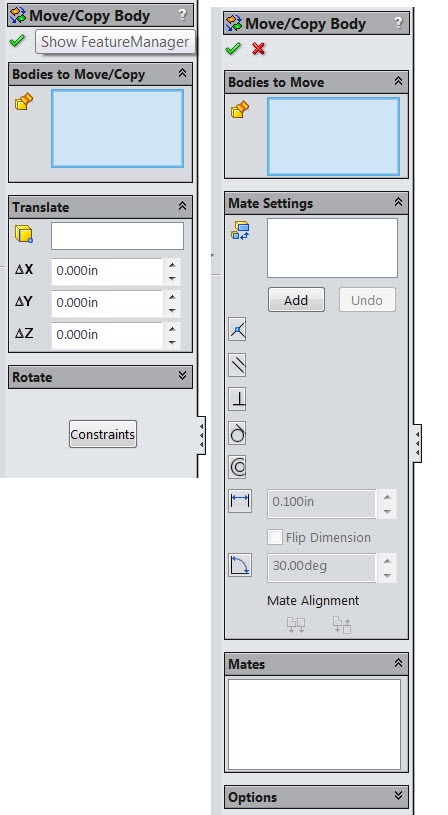Click the Delta Y input field
The width and height of the screenshot is (448, 815).
(x=108, y=303)
